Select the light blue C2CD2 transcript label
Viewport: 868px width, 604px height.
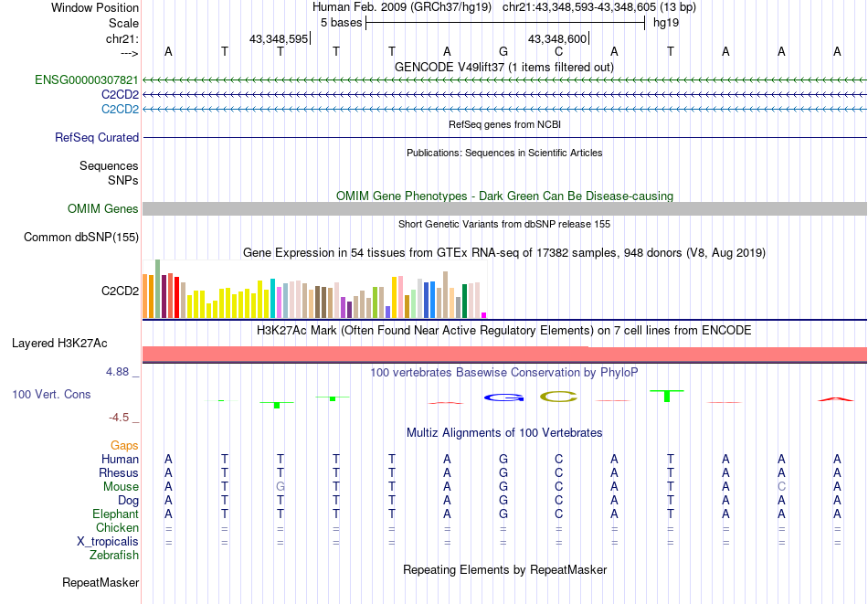(x=120, y=109)
